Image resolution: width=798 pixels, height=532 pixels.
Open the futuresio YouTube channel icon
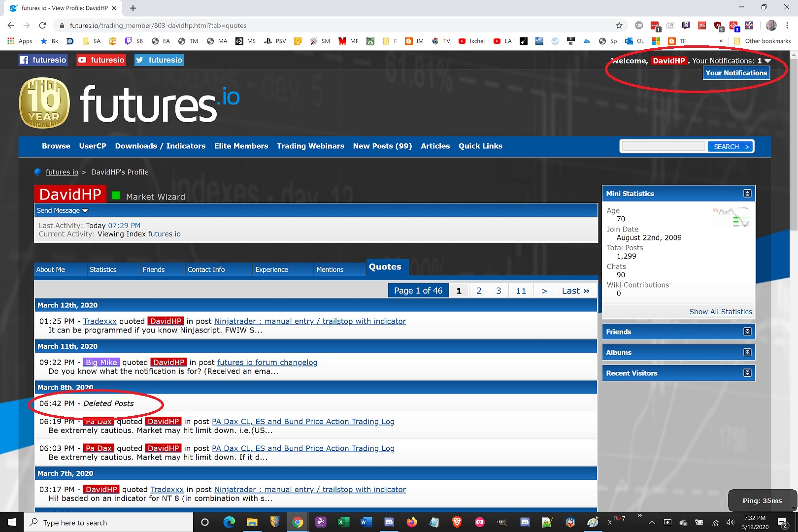click(x=101, y=60)
